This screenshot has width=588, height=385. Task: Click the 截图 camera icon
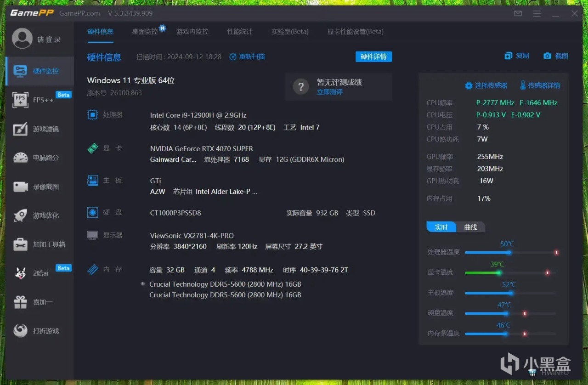547,56
